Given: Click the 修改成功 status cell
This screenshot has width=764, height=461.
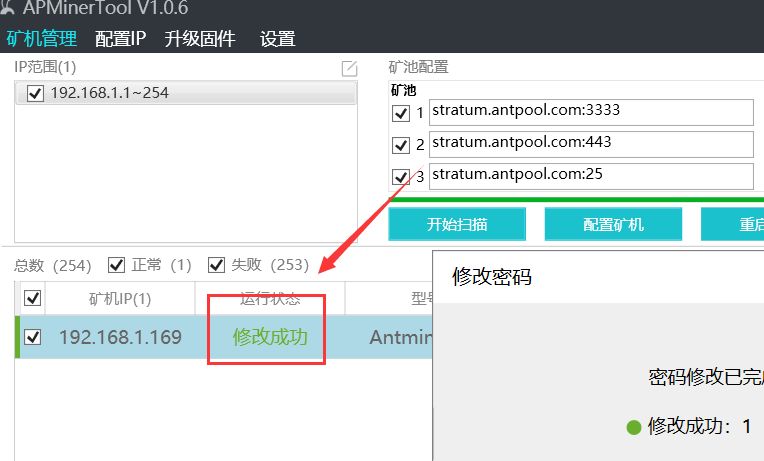Looking at the screenshot, I should (270, 337).
